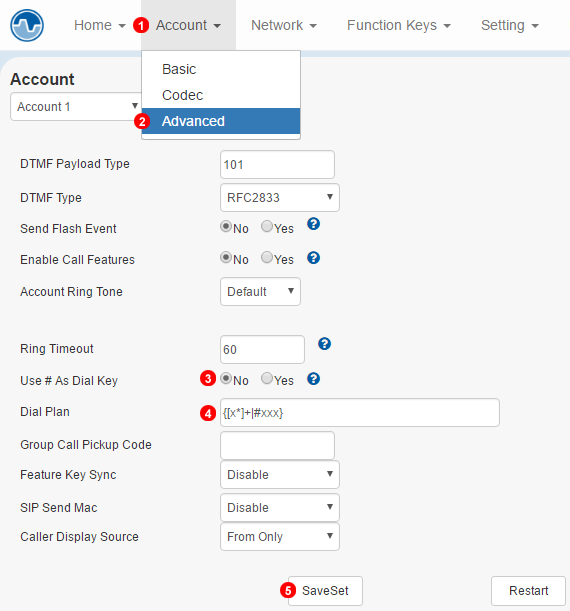Open the Network menu
This screenshot has width=570, height=611.
[284, 25]
